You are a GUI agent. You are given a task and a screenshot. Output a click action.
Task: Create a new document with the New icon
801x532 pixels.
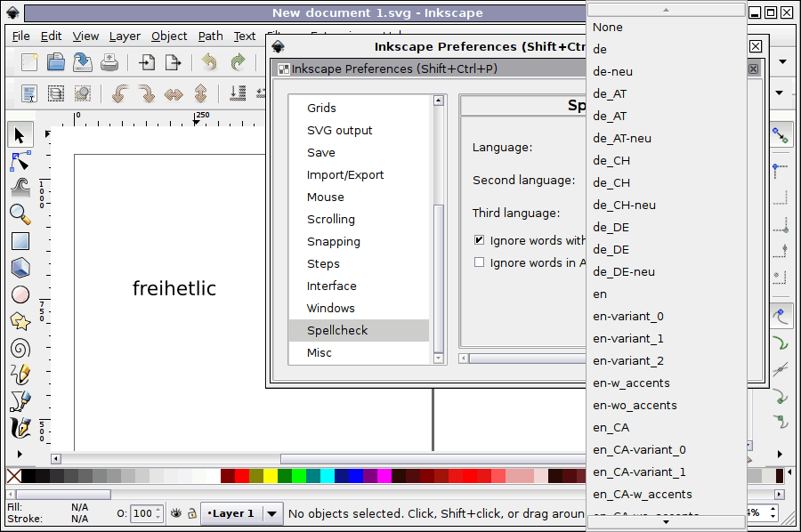29,62
